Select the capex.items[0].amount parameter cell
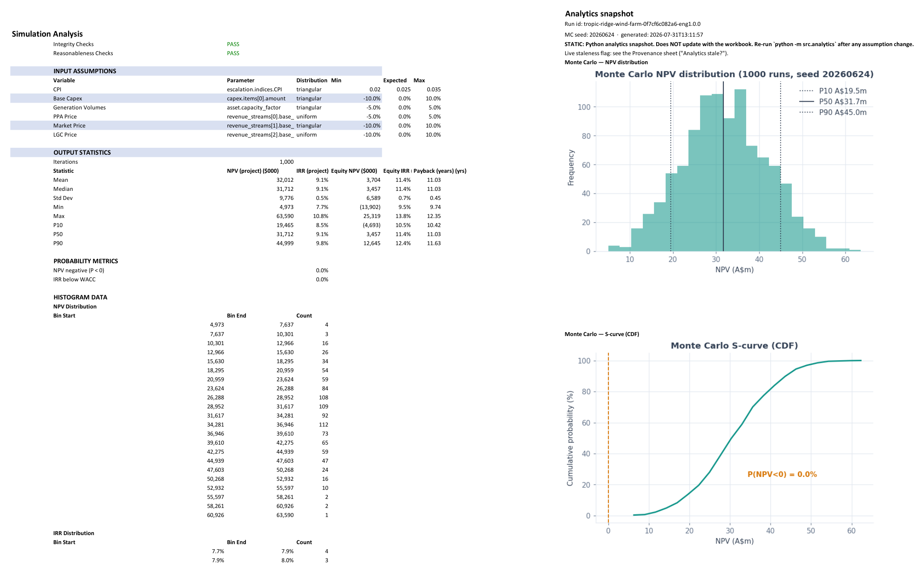 point(256,99)
